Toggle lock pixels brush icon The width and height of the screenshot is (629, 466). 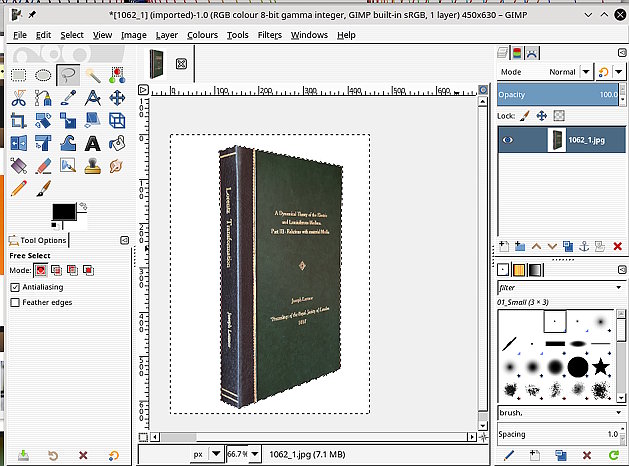click(524, 116)
